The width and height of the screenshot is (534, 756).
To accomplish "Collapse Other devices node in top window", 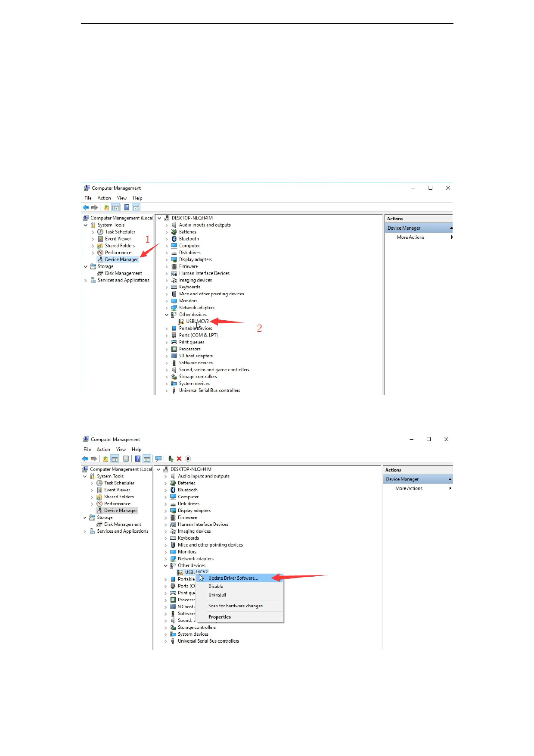I will [167, 315].
